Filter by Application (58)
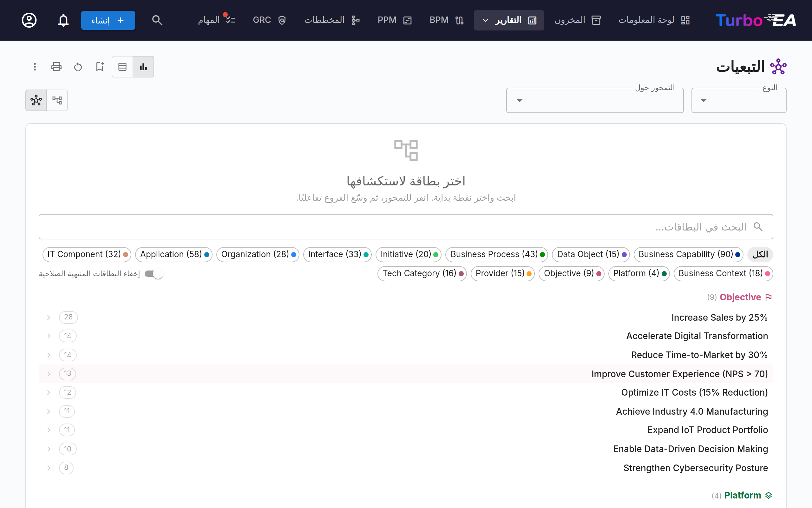This screenshot has width=812, height=508. pos(174,254)
